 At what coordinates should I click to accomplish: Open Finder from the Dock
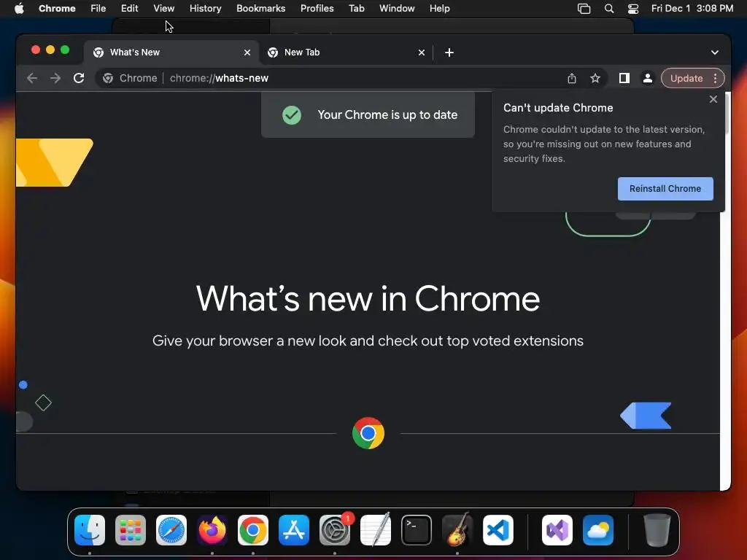coord(90,530)
